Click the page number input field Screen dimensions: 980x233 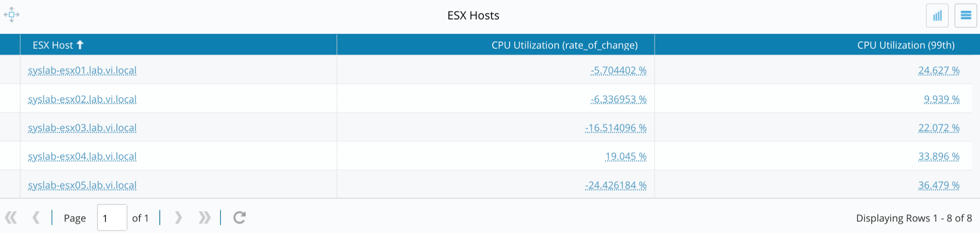112,218
